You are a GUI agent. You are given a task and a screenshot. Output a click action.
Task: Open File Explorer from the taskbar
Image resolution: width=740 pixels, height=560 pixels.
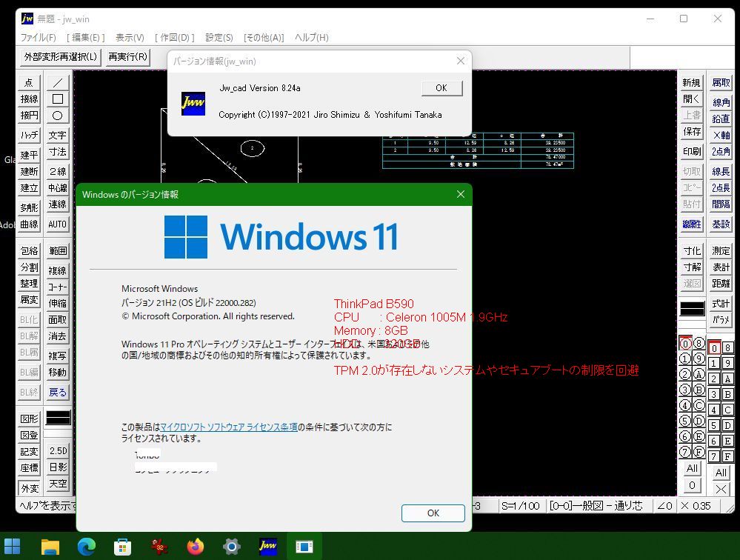click(50, 547)
